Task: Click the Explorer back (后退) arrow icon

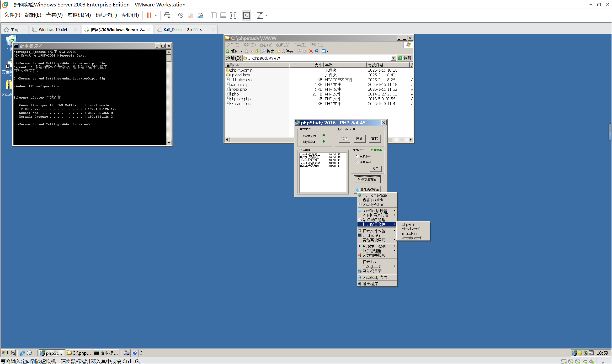Action: 228,51
